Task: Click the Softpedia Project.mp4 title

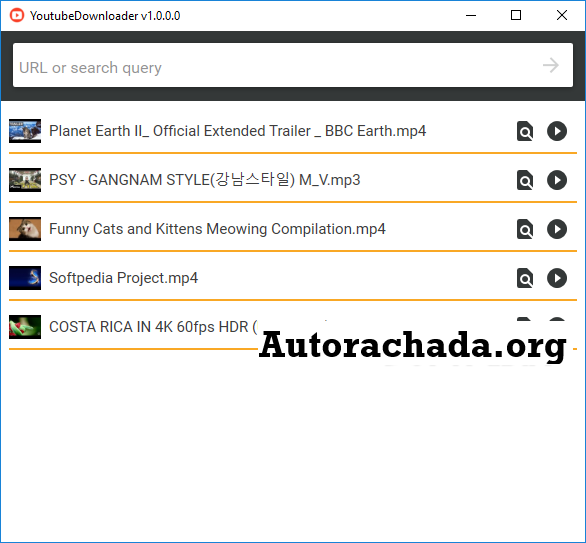Action: pos(123,278)
